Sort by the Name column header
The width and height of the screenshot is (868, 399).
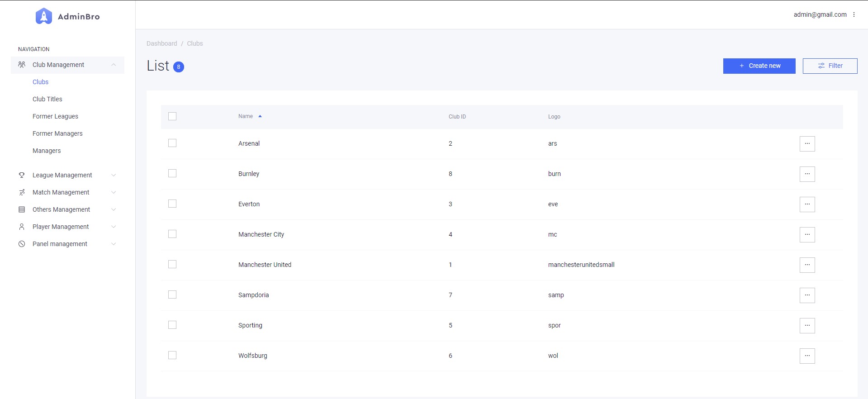click(246, 116)
